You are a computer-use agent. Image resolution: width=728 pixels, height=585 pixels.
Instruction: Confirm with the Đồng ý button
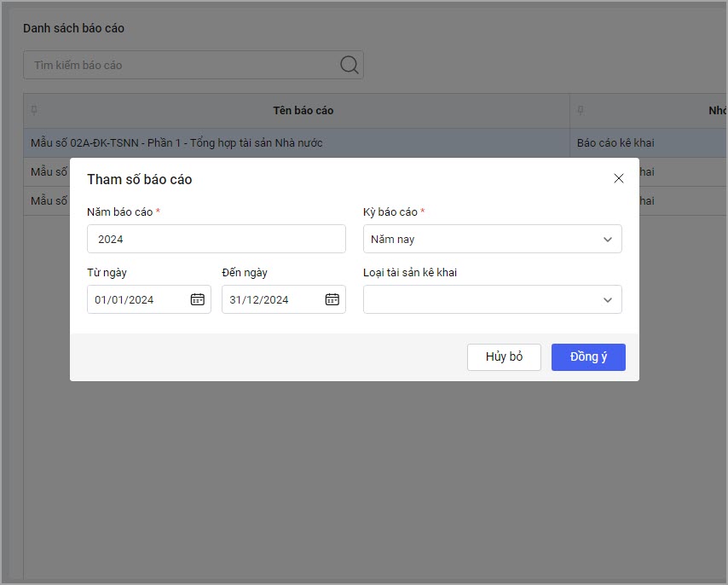(588, 357)
